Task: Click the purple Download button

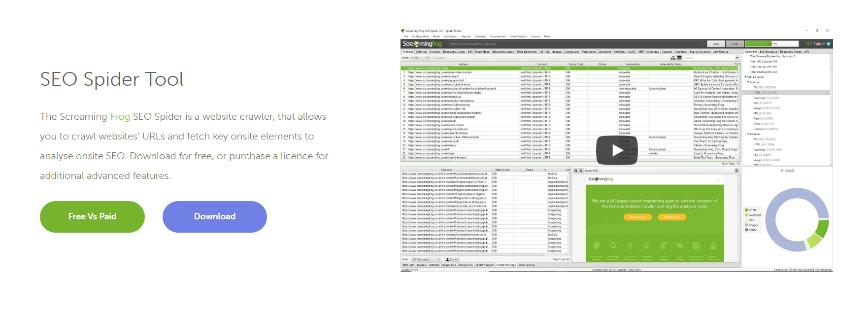Action: [x=215, y=216]
